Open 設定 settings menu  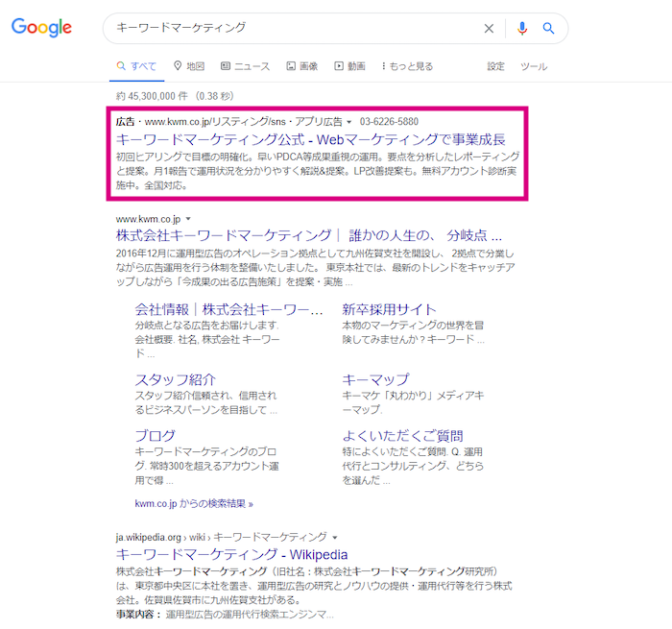pyautogui.click(x=496, y=66)
